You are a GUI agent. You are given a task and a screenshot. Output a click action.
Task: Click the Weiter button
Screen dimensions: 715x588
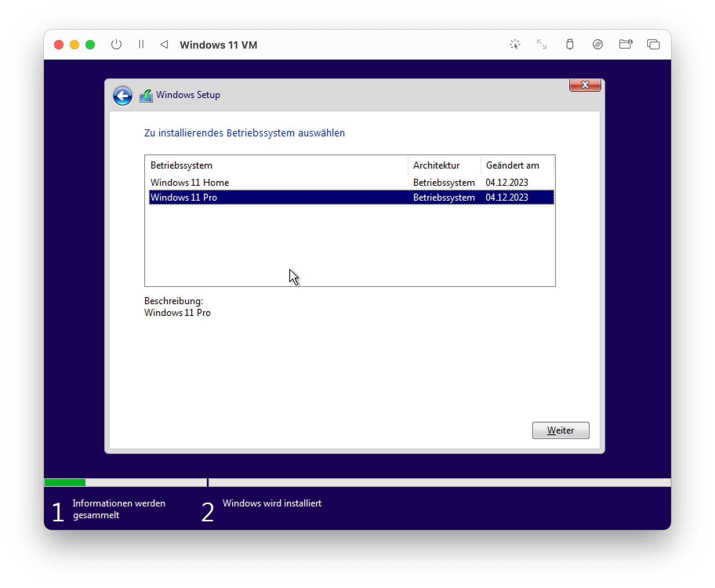[561, 430]
